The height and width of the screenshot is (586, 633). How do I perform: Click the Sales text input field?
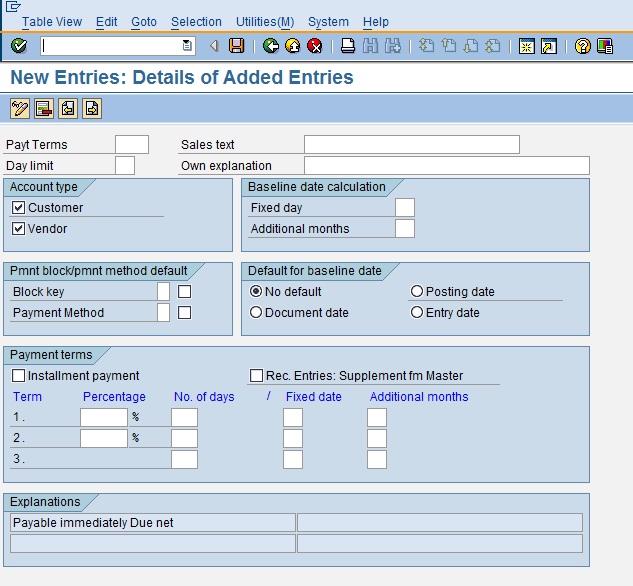pos(411,145)
